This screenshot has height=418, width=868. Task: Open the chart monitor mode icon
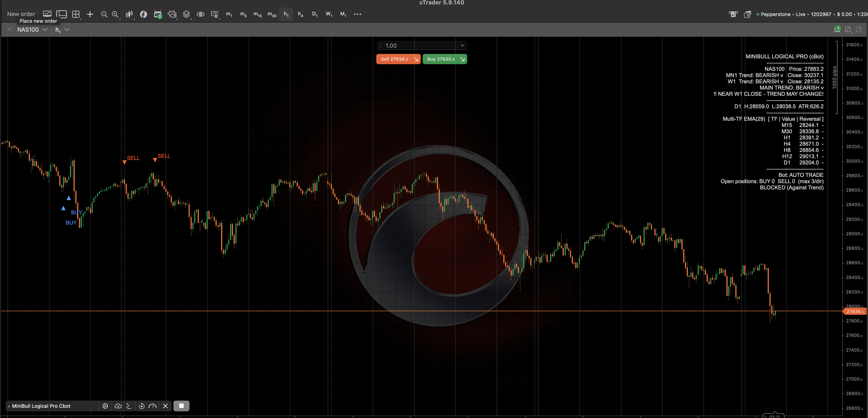coord(47,14)
